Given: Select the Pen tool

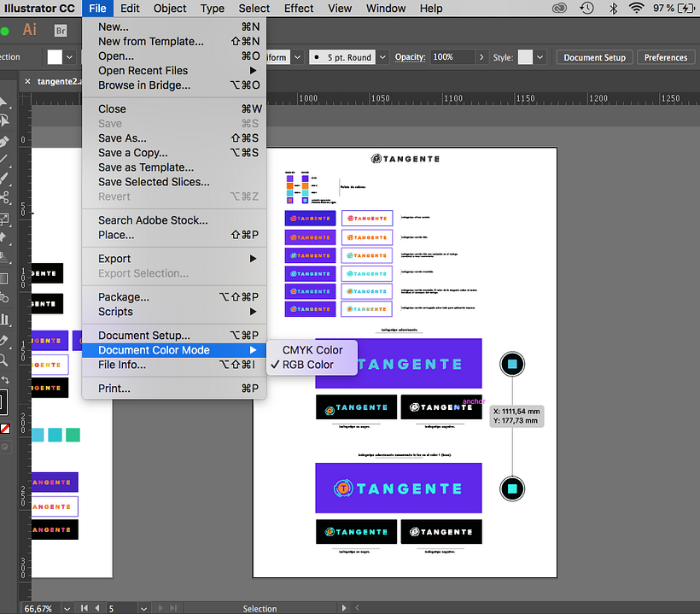Looking at the screenshot, I should tap(4, 142).
